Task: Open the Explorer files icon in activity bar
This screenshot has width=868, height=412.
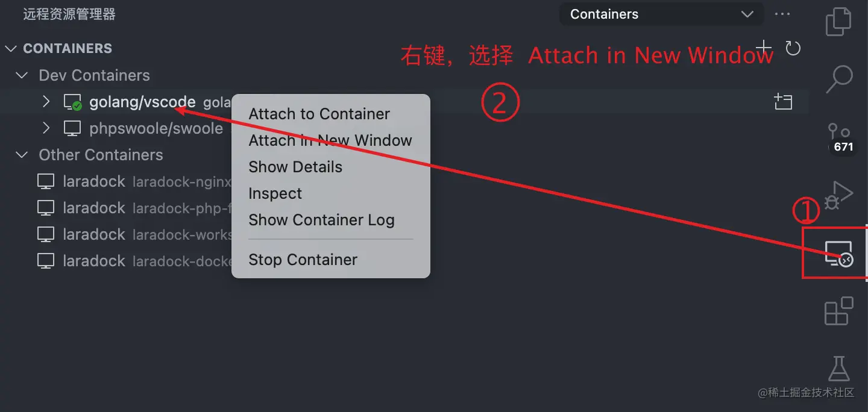Action: tap(838, 22)
